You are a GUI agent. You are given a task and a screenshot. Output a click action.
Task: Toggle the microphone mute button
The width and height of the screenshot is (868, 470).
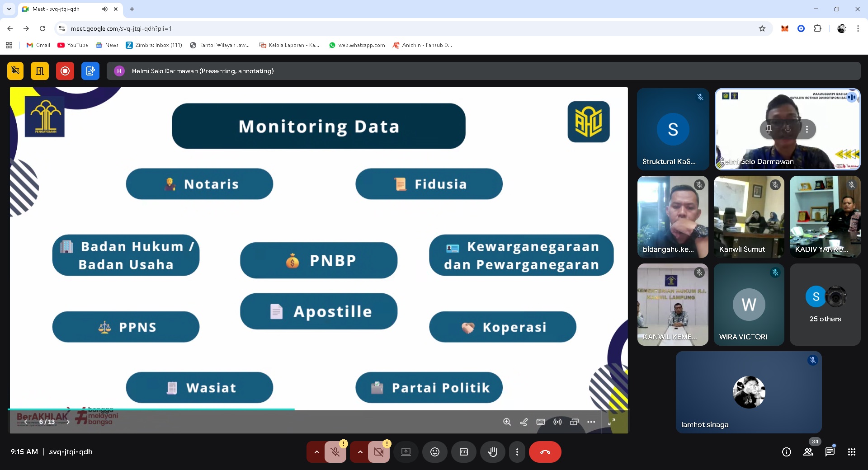click(335, 452)
